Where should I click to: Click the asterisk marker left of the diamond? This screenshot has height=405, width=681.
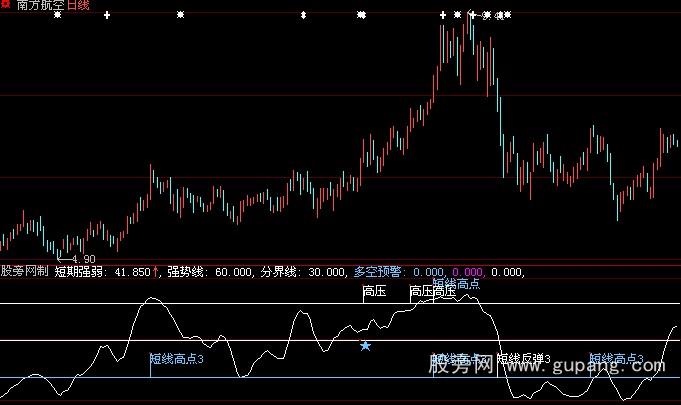pos(180,15)
